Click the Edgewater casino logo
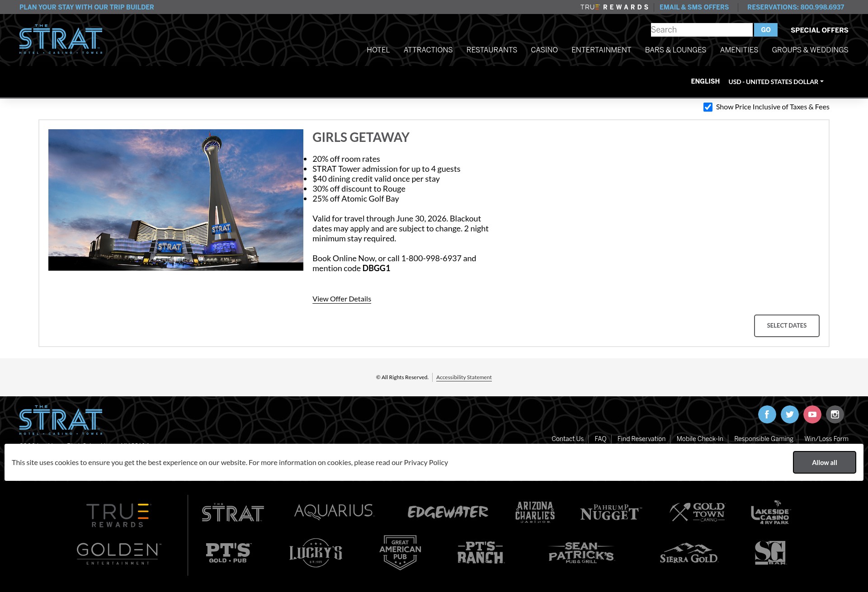Screen dimensions: 868x592 click(x=448, y=512)
